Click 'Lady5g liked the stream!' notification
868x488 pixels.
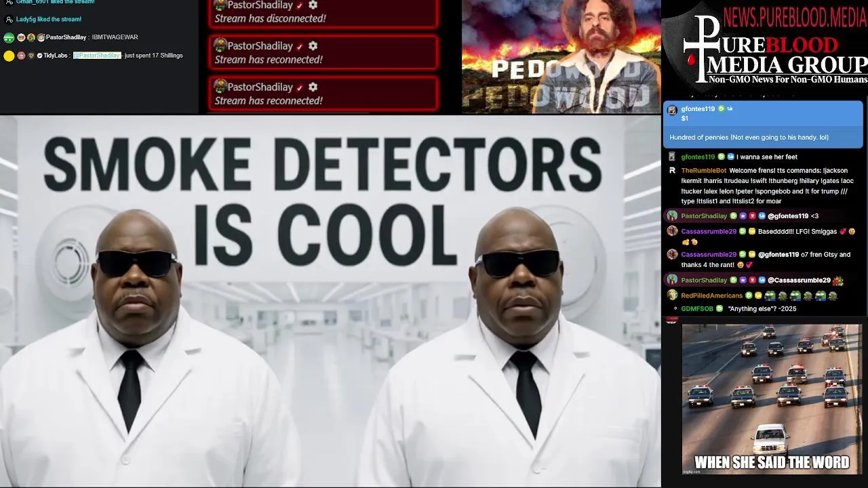tap(49, 20)
